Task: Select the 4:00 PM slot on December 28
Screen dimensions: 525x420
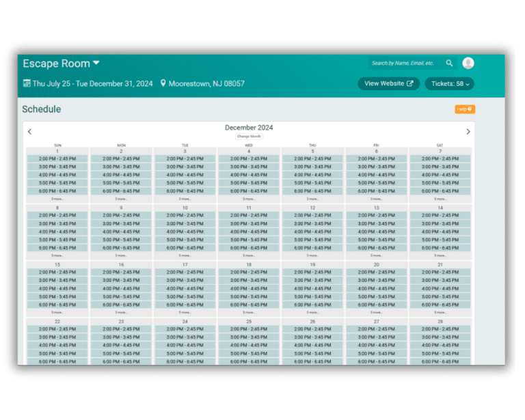Action: click(x=440, y=345)
